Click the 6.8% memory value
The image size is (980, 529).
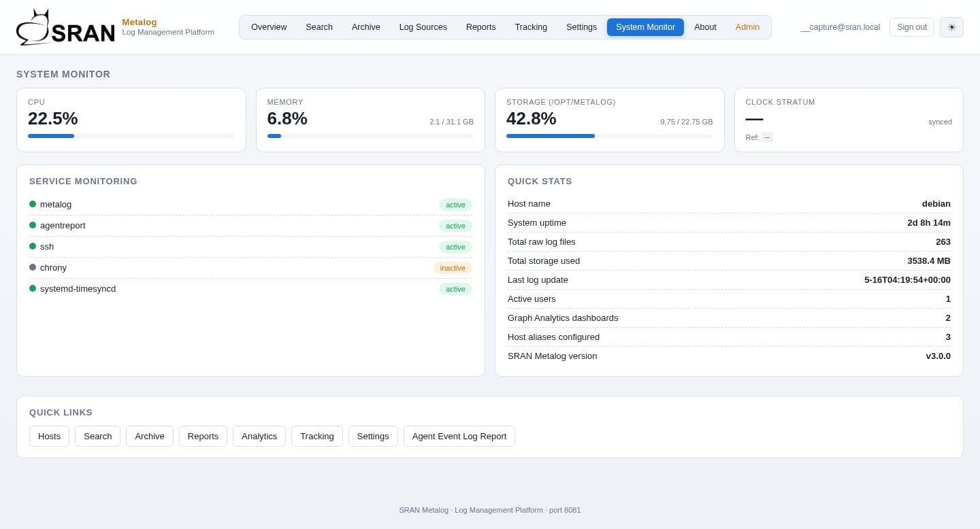pyautogui.click(x=287, y=118)
